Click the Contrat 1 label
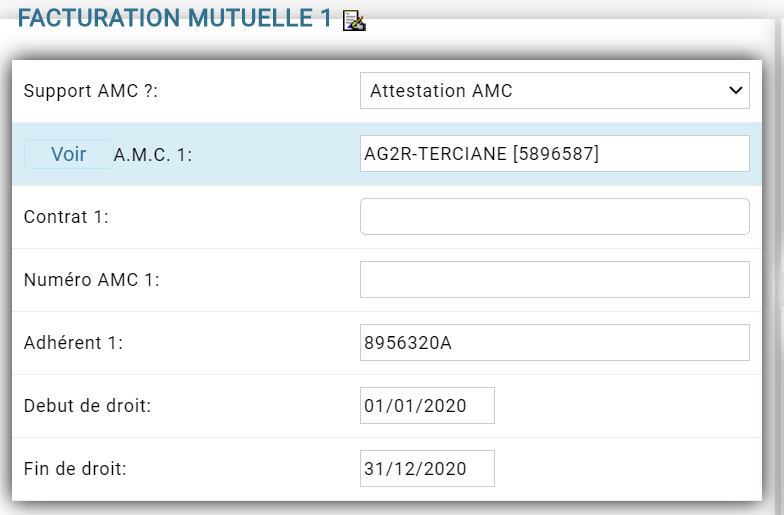The width and height of the screenshot is (784, 515). click(x=66, y=217)
